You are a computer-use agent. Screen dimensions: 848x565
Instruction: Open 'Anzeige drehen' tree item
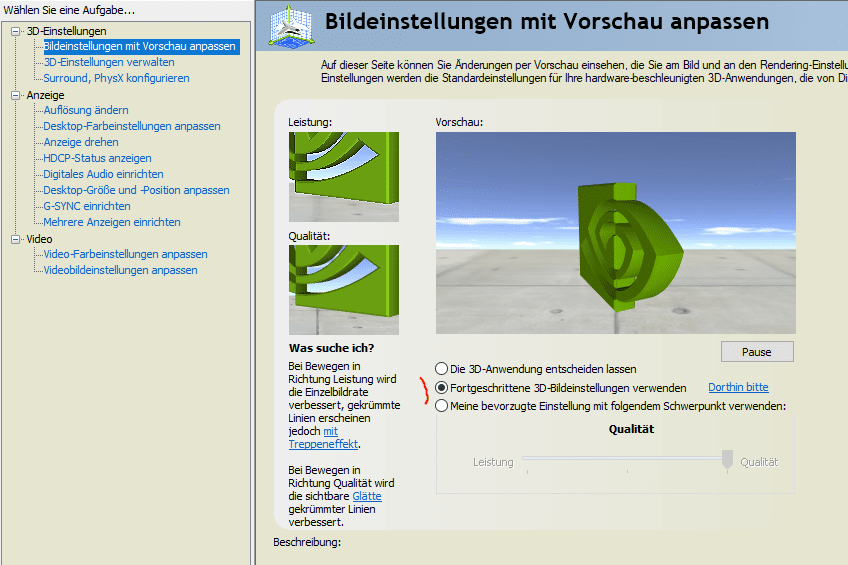[x=81, y=142]
